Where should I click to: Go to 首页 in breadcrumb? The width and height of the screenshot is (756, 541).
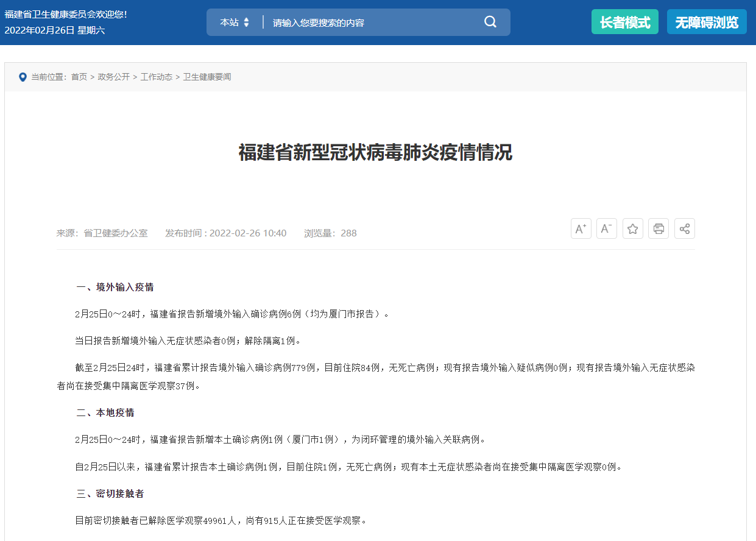point(79,77)
